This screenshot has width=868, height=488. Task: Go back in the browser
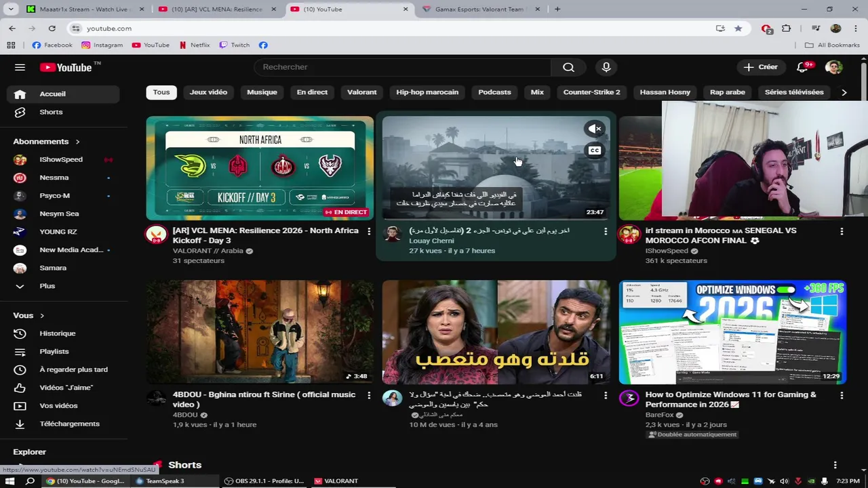[x=12, y=28]
